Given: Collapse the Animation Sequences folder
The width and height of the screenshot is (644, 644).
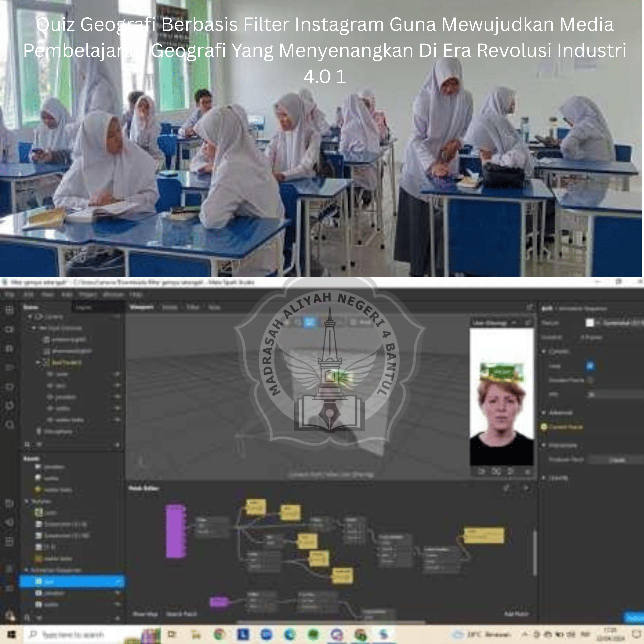Looking at the screenshot, I should point(27,570).
